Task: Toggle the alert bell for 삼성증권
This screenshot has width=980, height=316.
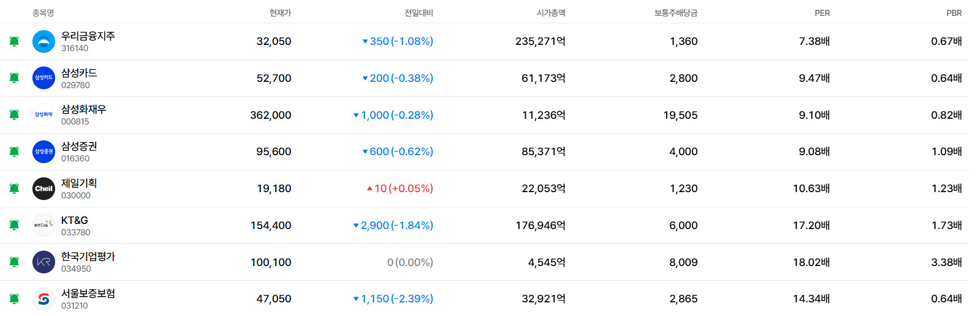Action: point(14,152)
